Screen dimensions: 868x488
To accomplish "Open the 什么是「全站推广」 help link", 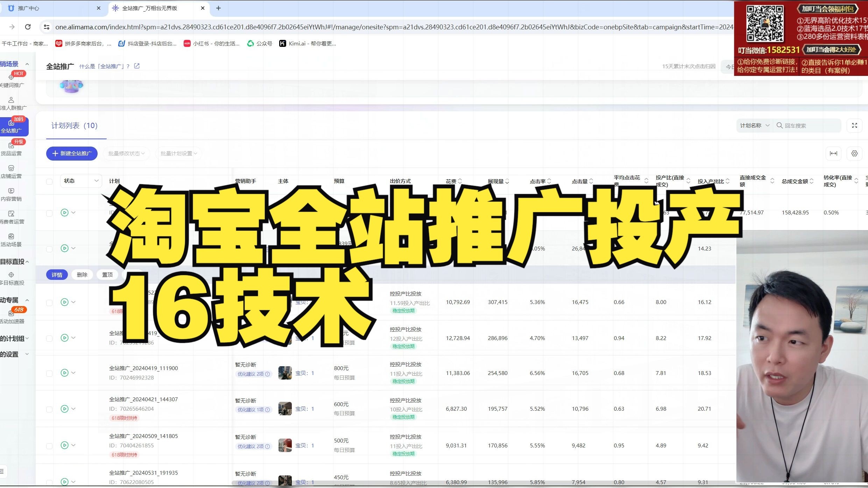I will (x=104, y=66).
